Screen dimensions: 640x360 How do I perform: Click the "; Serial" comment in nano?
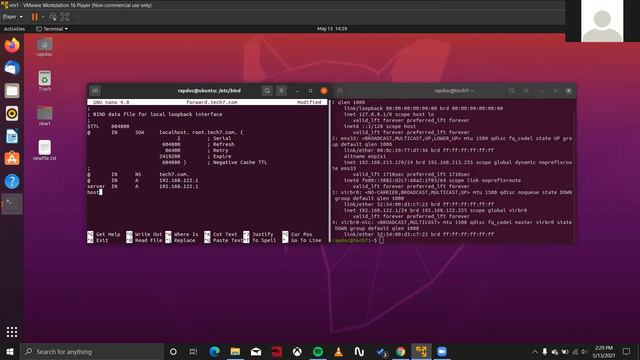click(220, 138)
